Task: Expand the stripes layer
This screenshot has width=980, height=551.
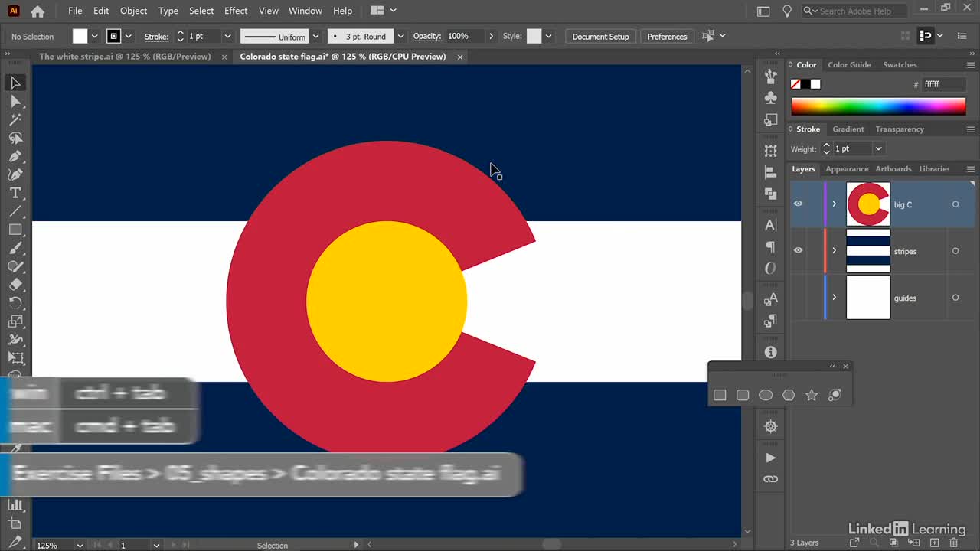Action: pyautogui.click(x=835, y=251)
